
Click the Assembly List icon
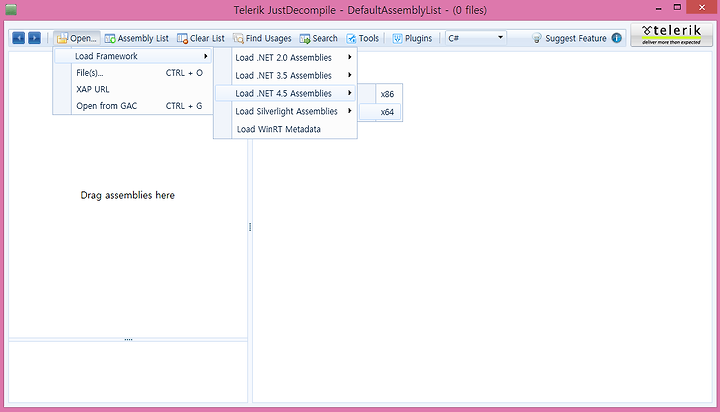point(110,39)
